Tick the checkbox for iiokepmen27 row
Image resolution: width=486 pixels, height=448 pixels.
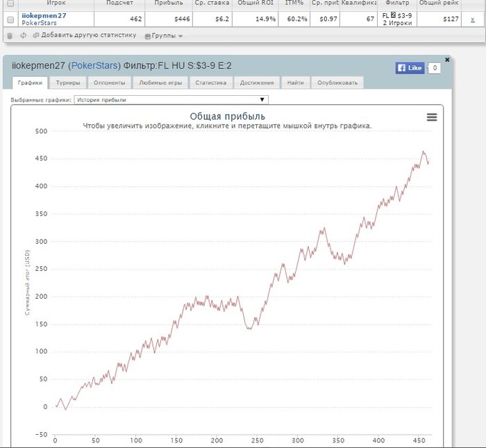point(10,19)
